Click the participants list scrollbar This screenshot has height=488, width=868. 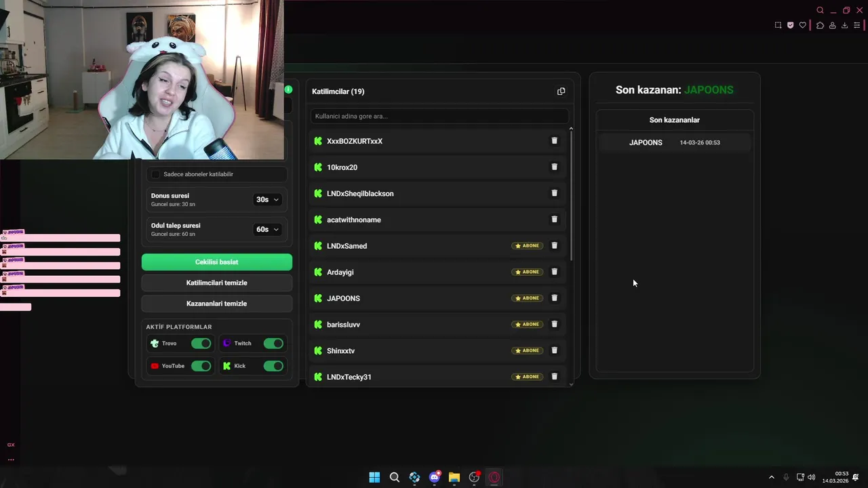pyautogui.click(x=571, y=197)
